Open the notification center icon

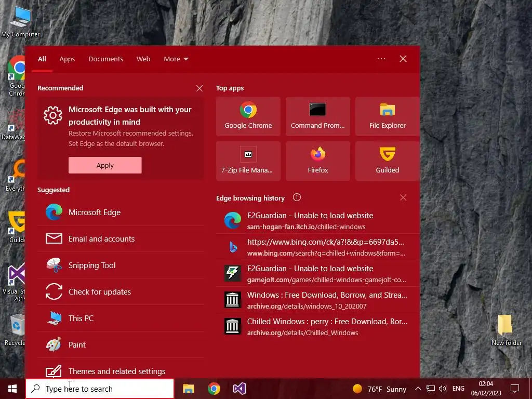pyautogui.click(x=515, y=389)
